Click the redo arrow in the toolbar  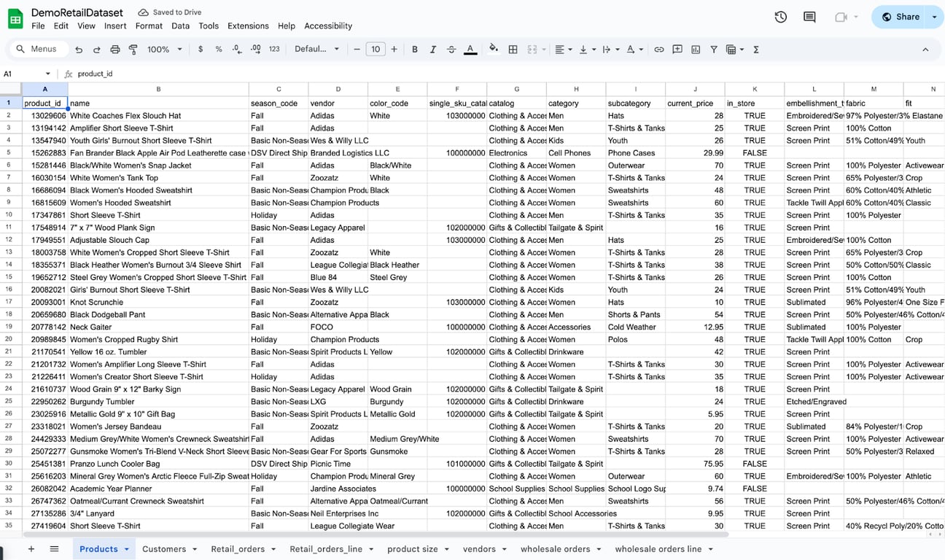click(x=96, y=50)
